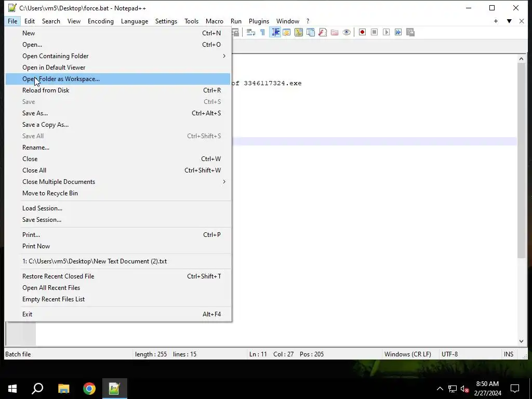
Task: Click Open in Default Viewer
Action: click(118, 68)
